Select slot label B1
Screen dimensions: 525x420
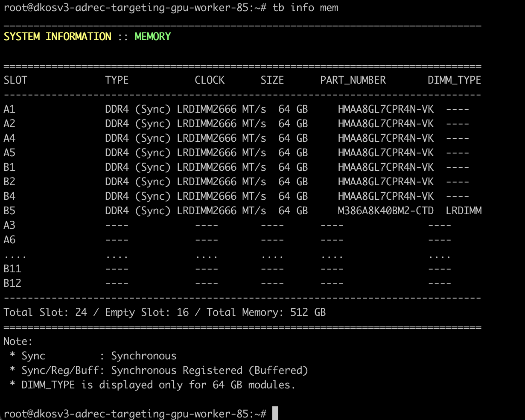tap(9, 167)
